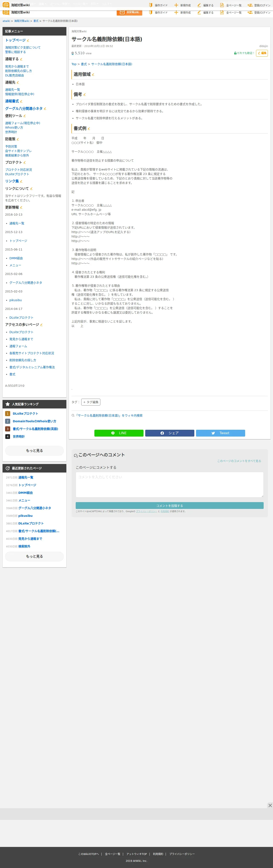Screen dimensions: 273x868
Task: Click edit pencil next to 通報する heading
Action: (x=21, y=59)
